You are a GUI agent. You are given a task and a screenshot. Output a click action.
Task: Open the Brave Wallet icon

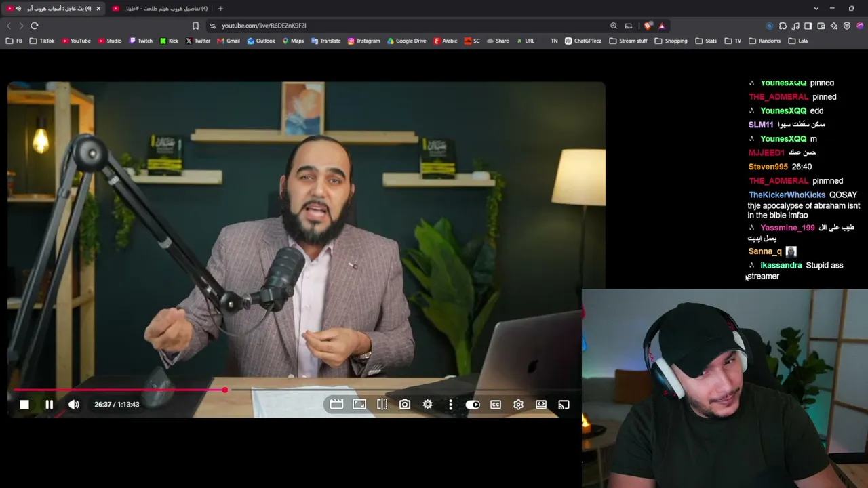pos(821,26)
